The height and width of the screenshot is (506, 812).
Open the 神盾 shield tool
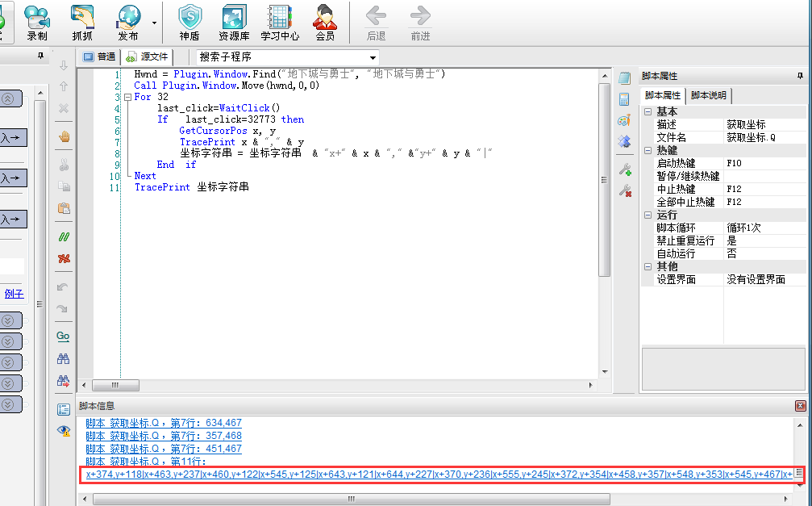point(189,23)
